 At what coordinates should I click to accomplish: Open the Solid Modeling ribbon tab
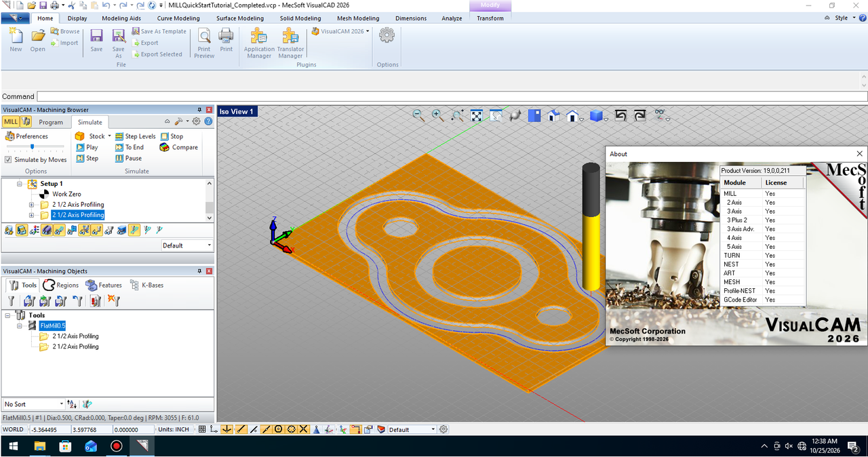(300, 18)
